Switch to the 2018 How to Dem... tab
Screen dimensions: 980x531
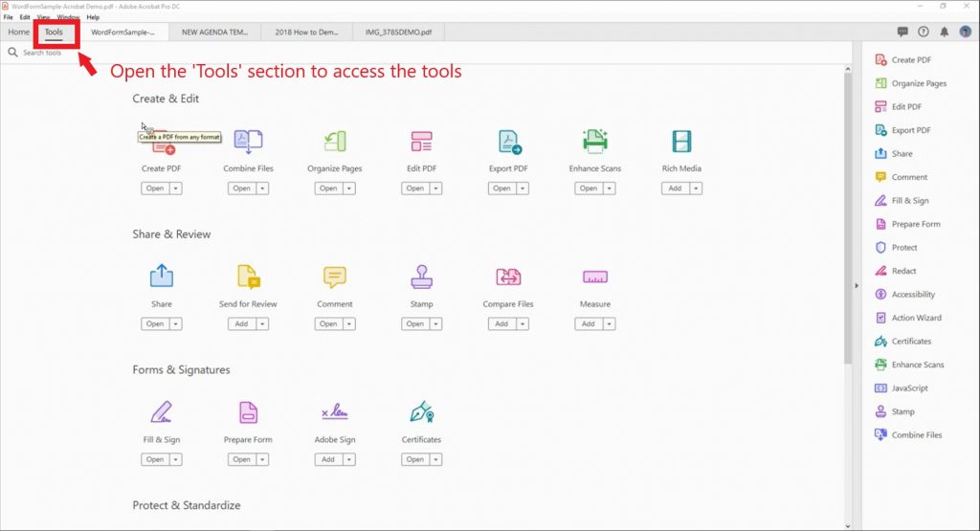pyautogui.click(x=307, y=32)
